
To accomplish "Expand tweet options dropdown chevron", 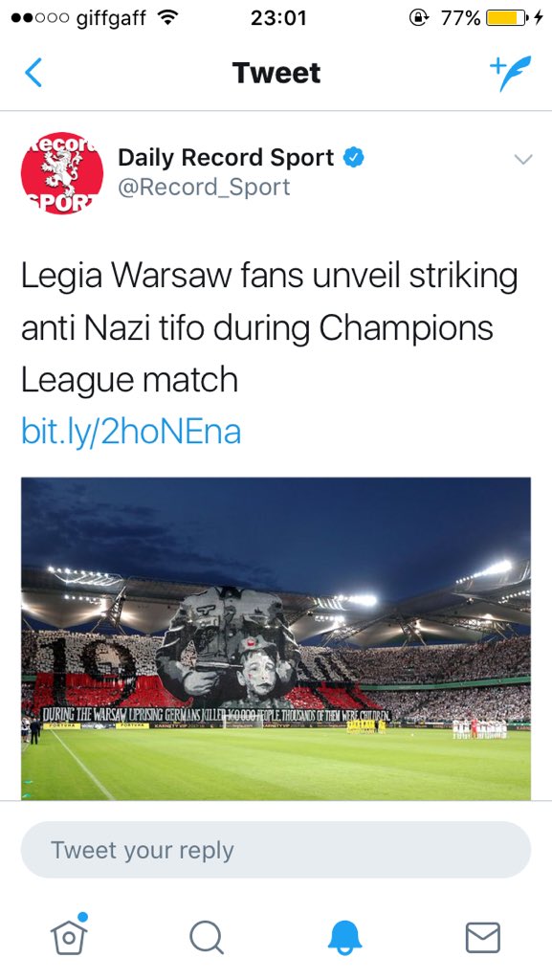I will 522,160.
